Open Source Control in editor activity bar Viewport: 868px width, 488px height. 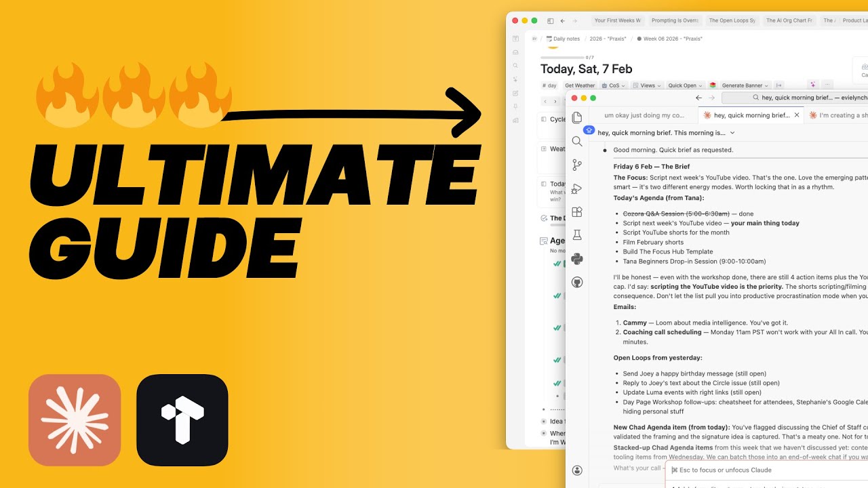click(577, 165)
